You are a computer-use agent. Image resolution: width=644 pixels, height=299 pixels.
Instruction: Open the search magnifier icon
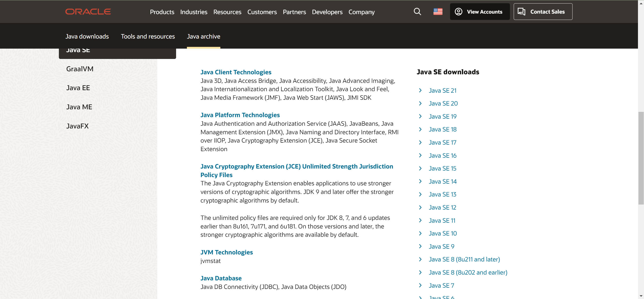[x=417, y=12]
